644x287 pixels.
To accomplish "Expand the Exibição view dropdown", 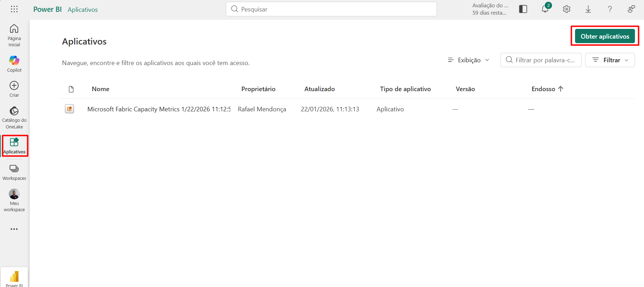I will click(468, 60).
